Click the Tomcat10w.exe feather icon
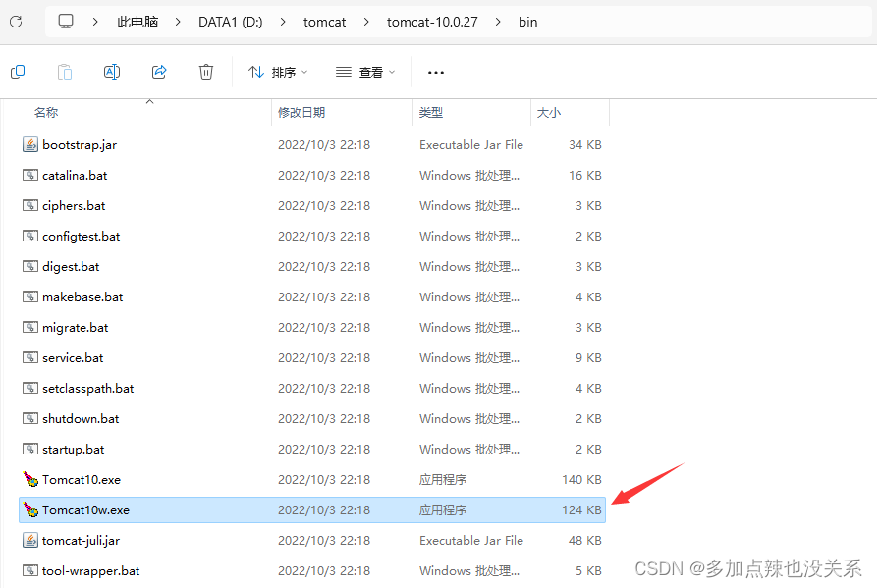 (x=30, y=509)
